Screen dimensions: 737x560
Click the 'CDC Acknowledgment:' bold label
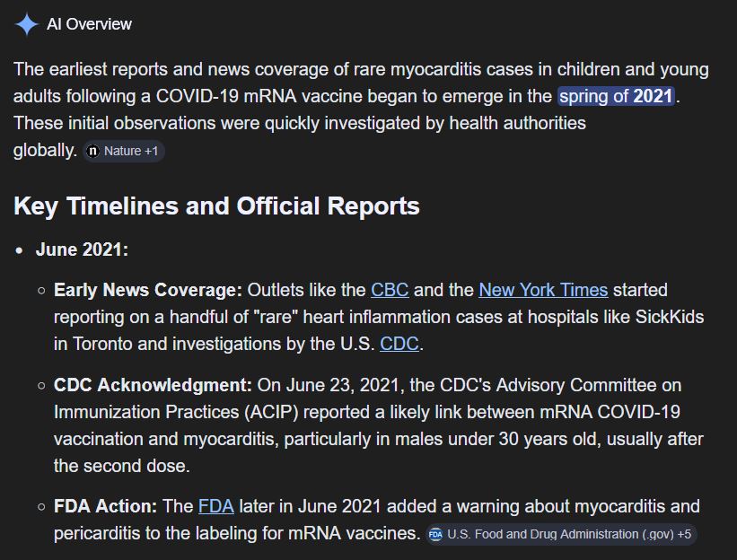coord(153,385)
